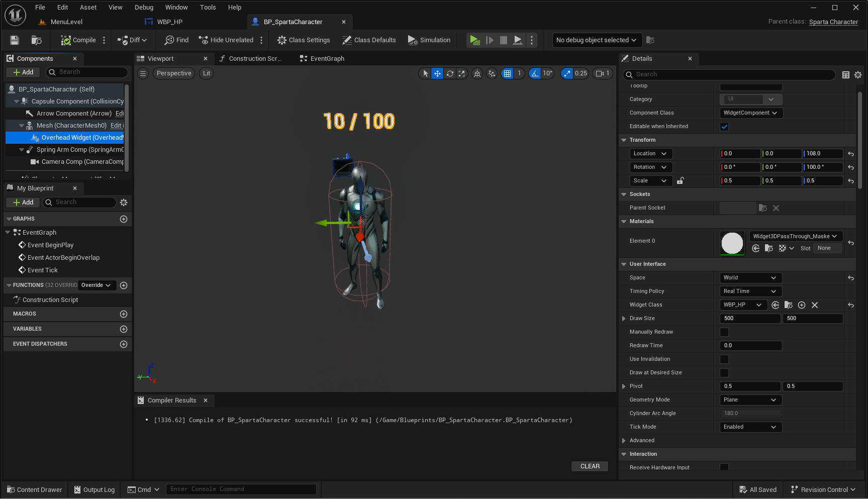The width and height of the screenshot is (868, 499).
Task: Toggle rotation snapping in viewport
Action: pyautogui.click(x=535, y=73)
